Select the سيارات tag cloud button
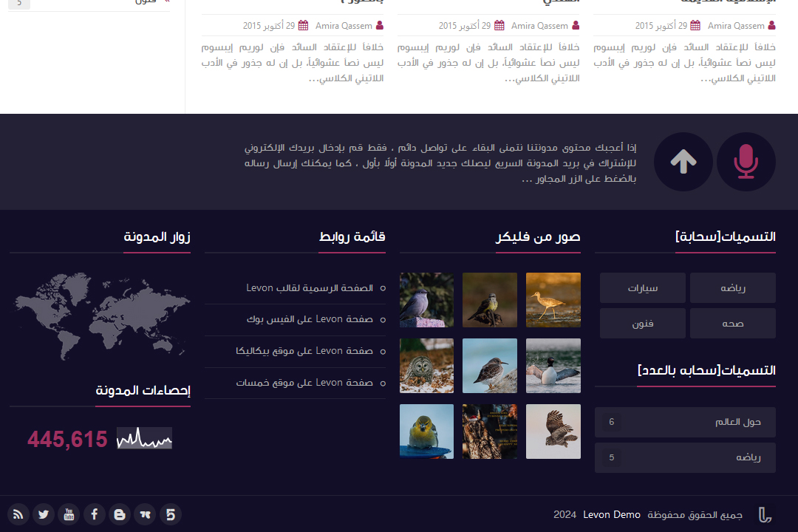 point(643,287)
